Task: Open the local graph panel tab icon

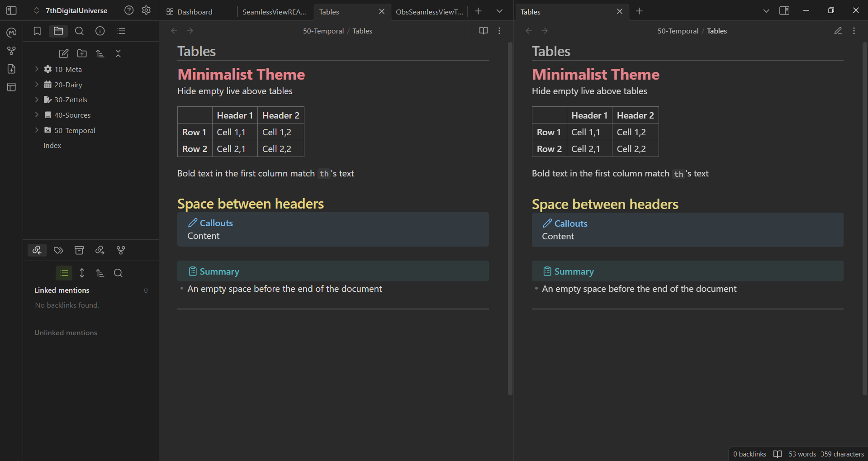Action: (x=121, y=250)
